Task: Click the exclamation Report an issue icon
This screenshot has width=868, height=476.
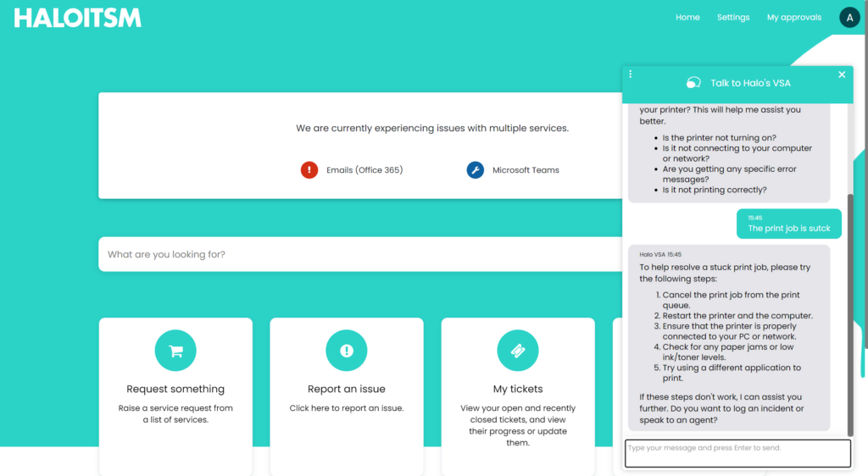Action: coord(346,351)
